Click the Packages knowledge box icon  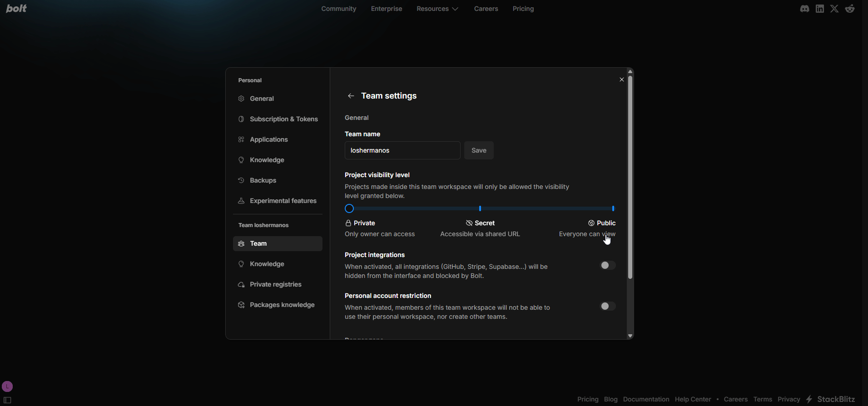pos(241,305)
